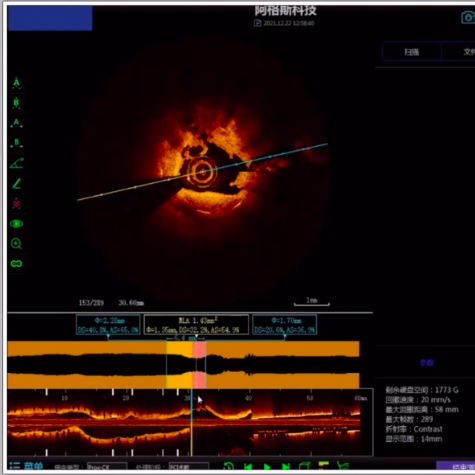Play the pullback with green play button
Screen dimensions: 475x475
pyautogui.click(x=267, y=466)
